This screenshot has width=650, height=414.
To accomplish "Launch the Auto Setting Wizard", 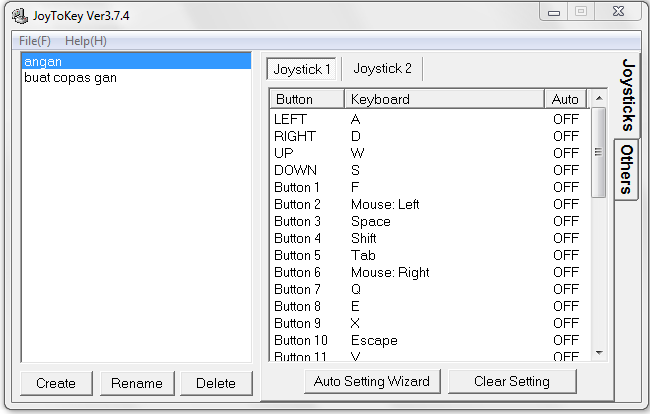I will [371, 381].
